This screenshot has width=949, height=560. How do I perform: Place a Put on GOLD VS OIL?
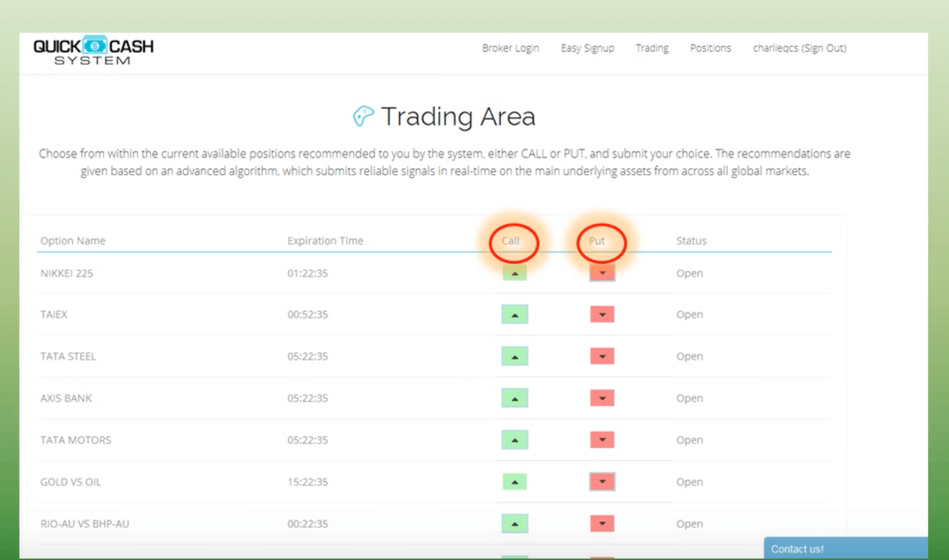pyautogui.click(x=602, y=482)
